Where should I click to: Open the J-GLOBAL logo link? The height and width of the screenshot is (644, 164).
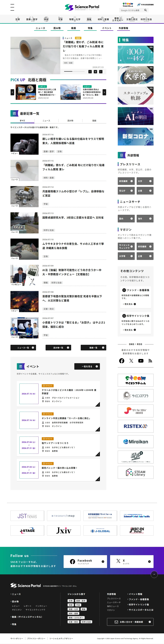(100, 530)
